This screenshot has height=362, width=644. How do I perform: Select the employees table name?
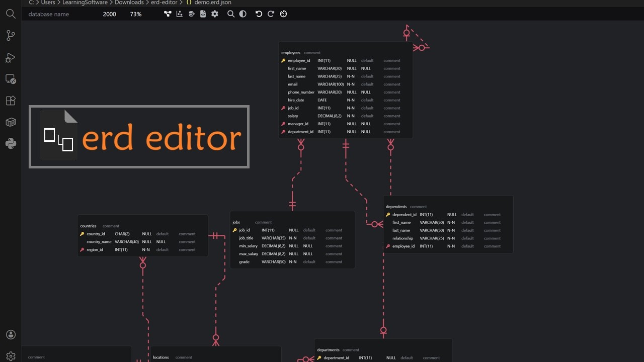tap(291, 53)
